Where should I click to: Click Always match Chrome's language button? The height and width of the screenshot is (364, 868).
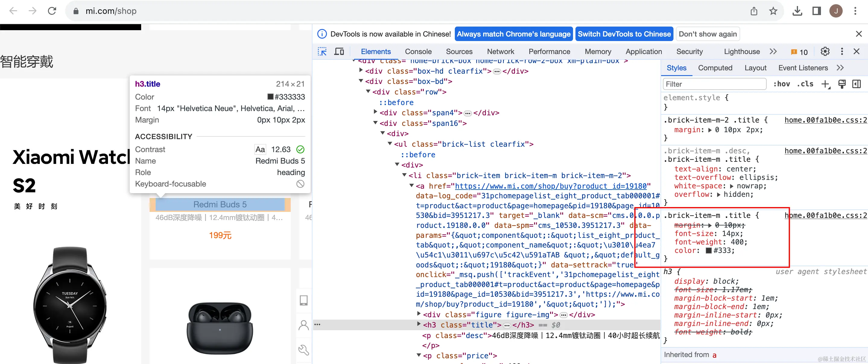514,34
